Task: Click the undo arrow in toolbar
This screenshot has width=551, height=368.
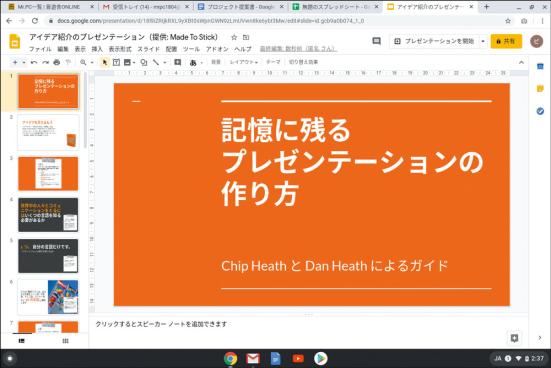Action: 34,63
